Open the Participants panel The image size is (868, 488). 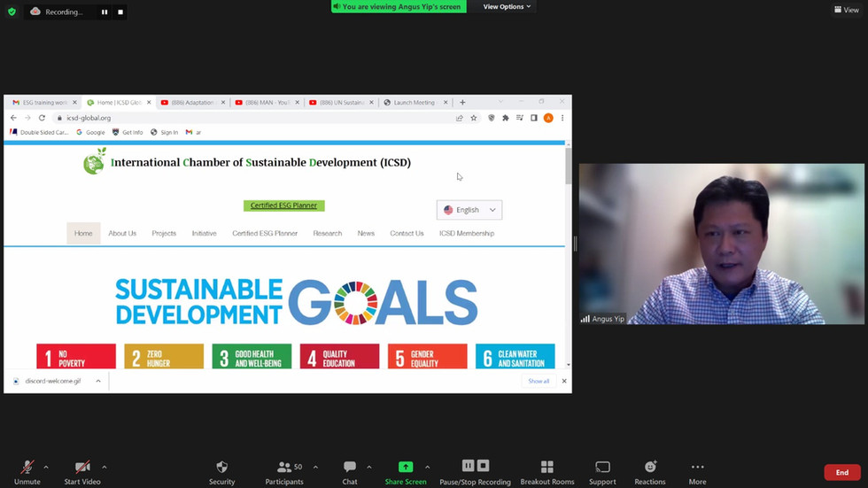pyautogui.click(x=284, y=467)
